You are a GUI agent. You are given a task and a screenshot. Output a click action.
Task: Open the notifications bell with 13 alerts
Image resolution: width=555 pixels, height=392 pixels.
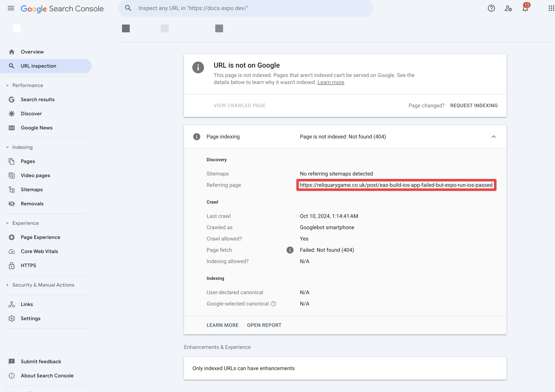click(x=525, y=8)
